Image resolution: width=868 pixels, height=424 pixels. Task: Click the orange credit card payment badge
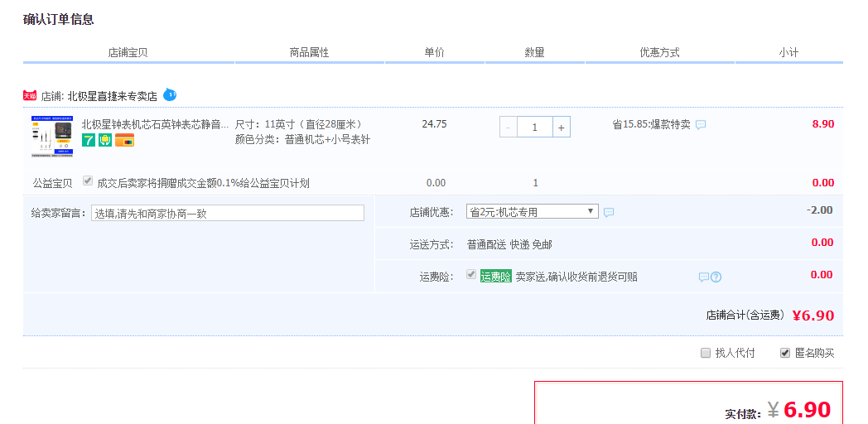(x=124, y=140)
